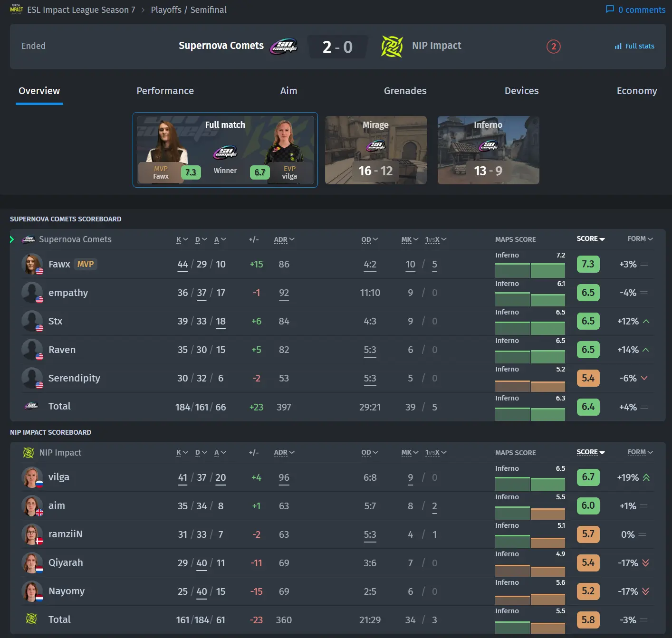Sort Supernova Comets table by 1vsX

(436, 239)
